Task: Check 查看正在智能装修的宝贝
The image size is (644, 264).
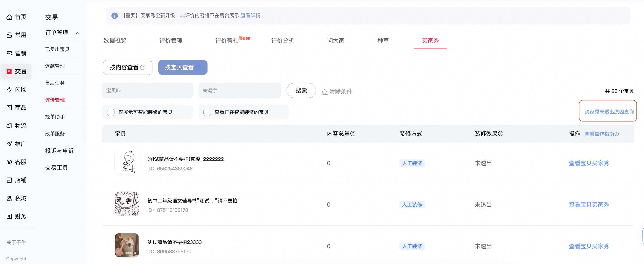Action: pyautogui.click(x=207, y=112)
